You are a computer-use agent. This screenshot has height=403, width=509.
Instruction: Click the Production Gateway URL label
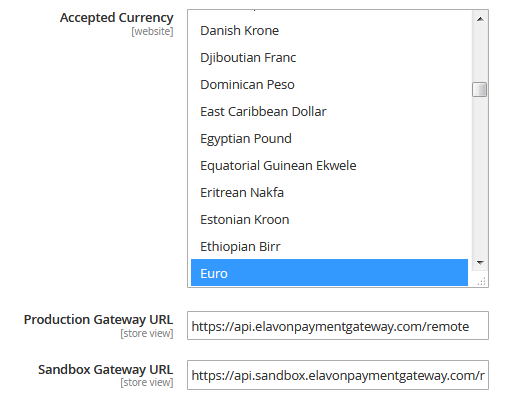(x=98, y=320)
